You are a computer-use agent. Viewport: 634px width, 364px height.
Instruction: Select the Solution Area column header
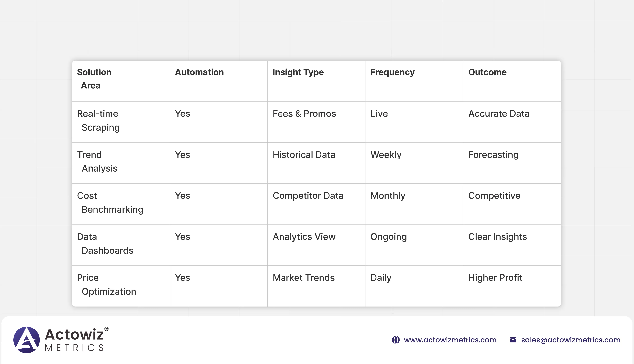94,79
